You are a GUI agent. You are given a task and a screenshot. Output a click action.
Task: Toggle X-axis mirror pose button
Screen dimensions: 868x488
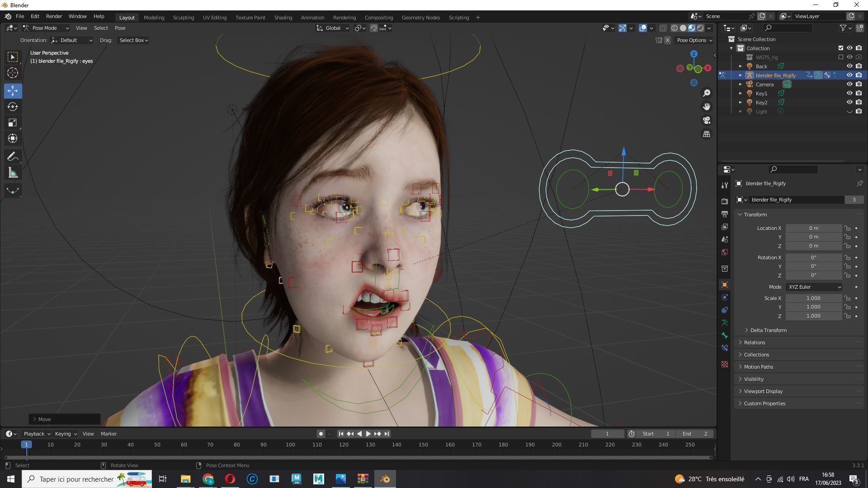click(x=667, y=40)
